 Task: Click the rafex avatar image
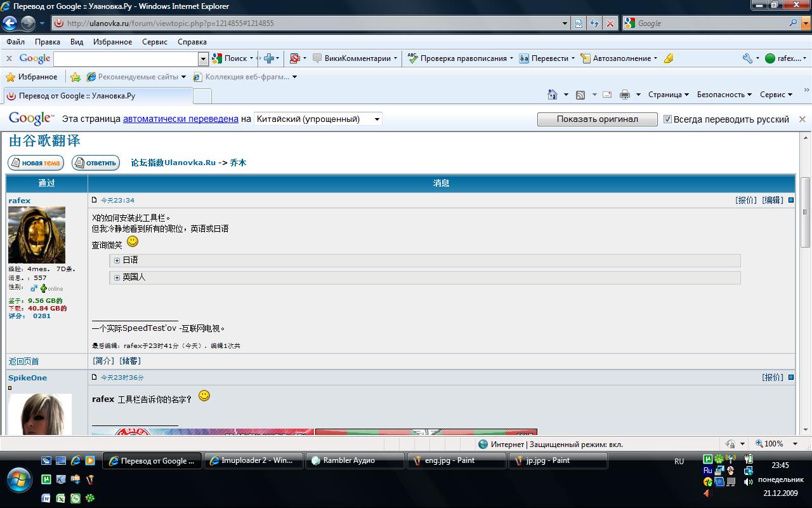[37, 235]
